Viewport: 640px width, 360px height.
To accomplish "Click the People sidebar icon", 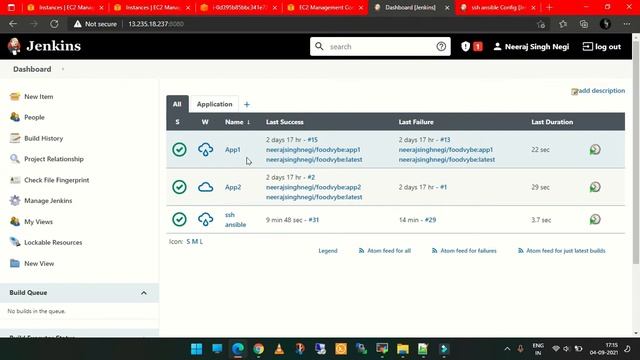I will point(15,117).
